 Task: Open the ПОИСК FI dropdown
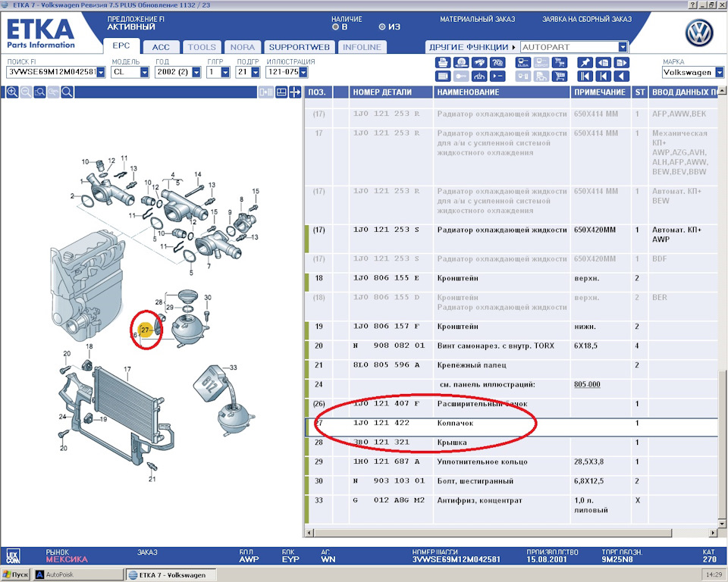point(101,73)
